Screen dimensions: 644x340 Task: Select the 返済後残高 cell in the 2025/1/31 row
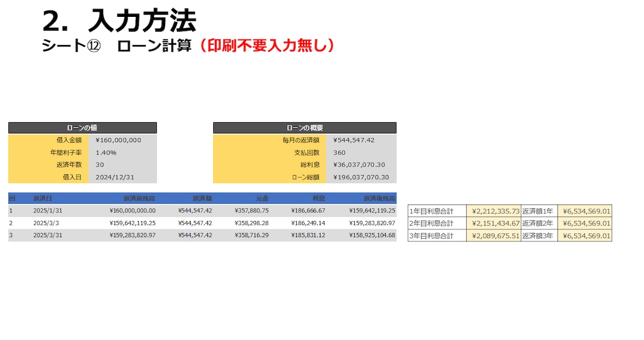click(372, 210)
